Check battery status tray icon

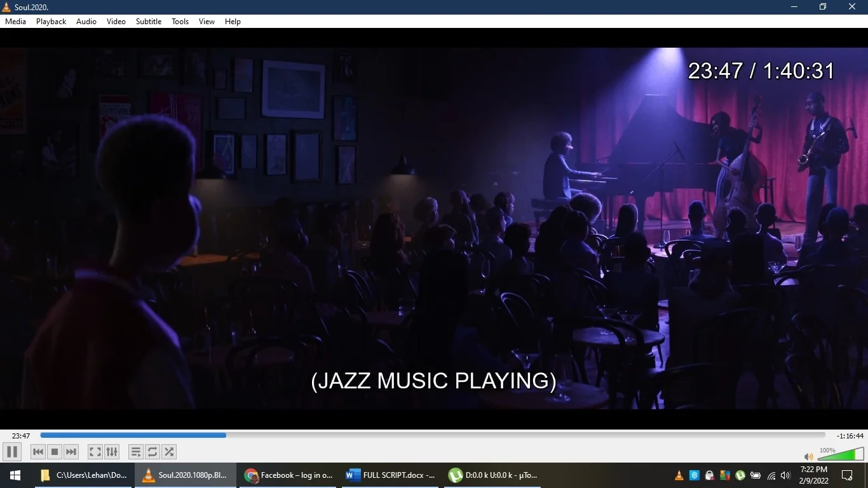click(x=756, y=475)
